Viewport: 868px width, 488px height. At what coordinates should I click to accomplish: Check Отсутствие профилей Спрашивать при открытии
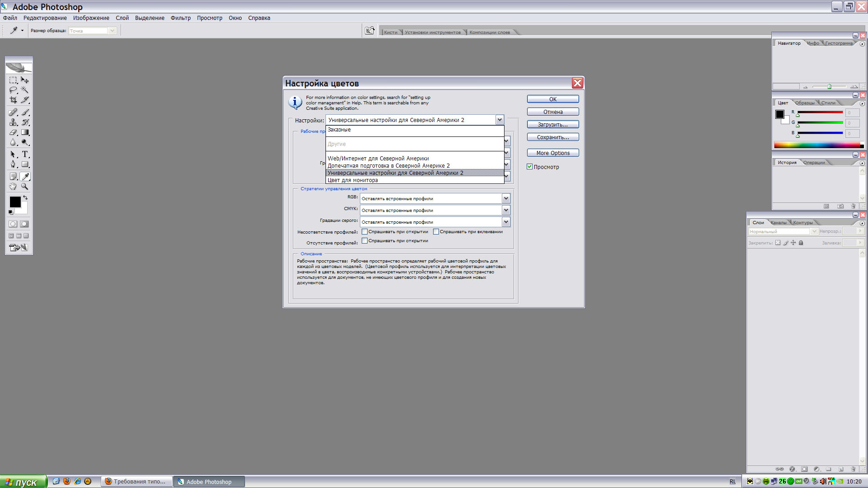(x=364, y=241)
